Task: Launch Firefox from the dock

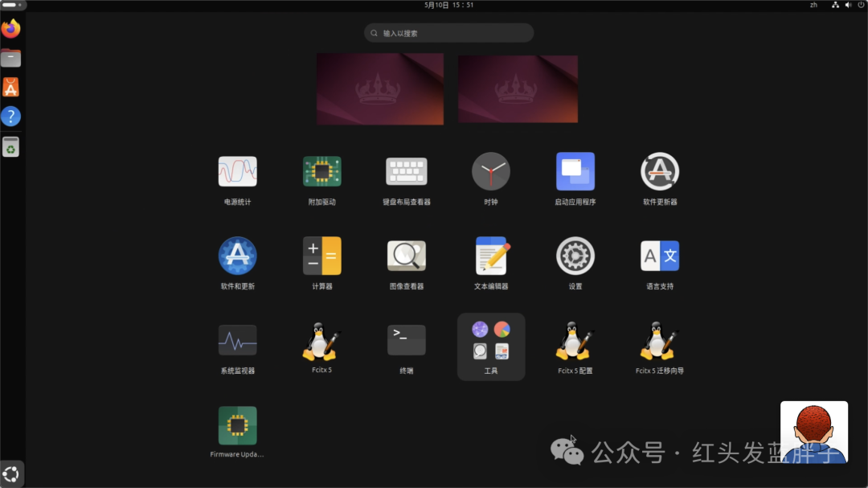Action: (x=10, y=27)
